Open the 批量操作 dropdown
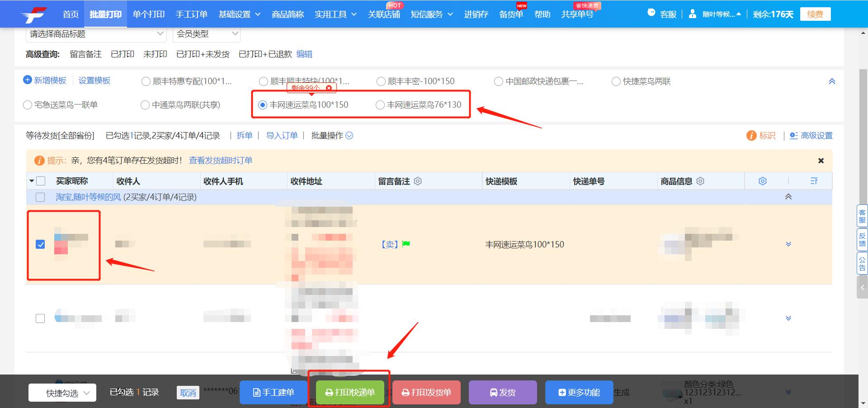This screenshot has height=408, width=868. coord(332,136)
